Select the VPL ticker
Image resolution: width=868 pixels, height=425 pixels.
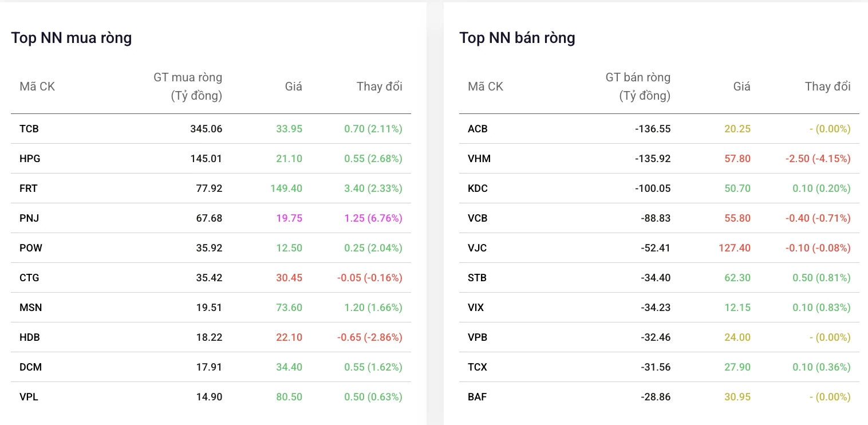point(29,397)
